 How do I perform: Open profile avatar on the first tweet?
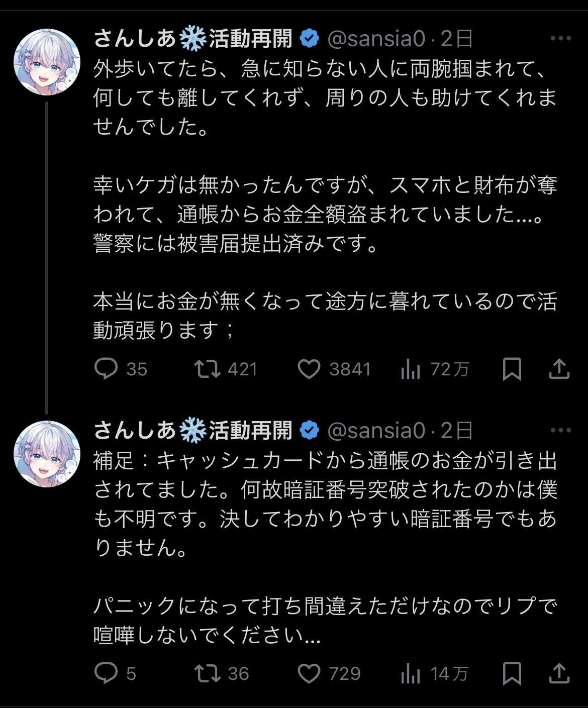(47, 62)
